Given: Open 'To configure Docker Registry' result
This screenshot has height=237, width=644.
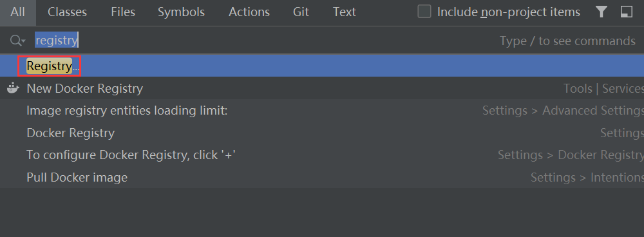Looking at the screenshot, I should tap(322, 155).
